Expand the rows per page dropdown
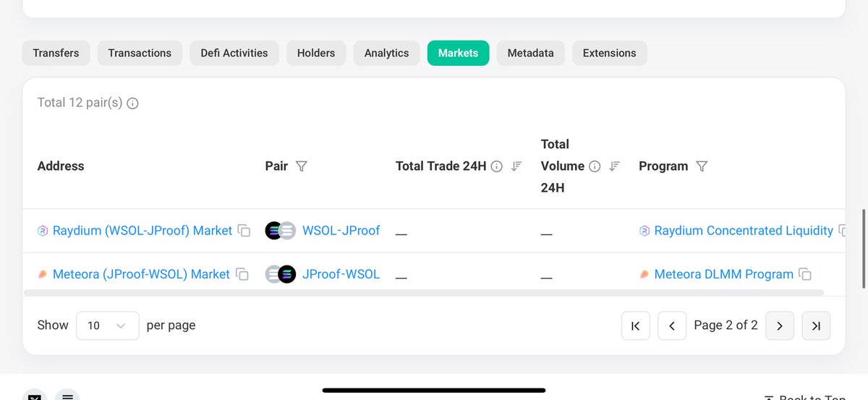 coord(107,325)
